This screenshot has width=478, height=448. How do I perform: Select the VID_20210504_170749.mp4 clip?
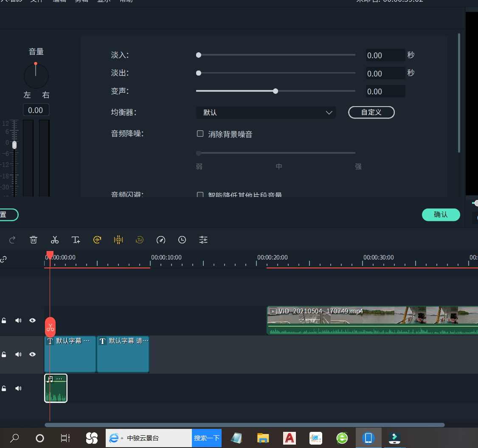(372, 321)
